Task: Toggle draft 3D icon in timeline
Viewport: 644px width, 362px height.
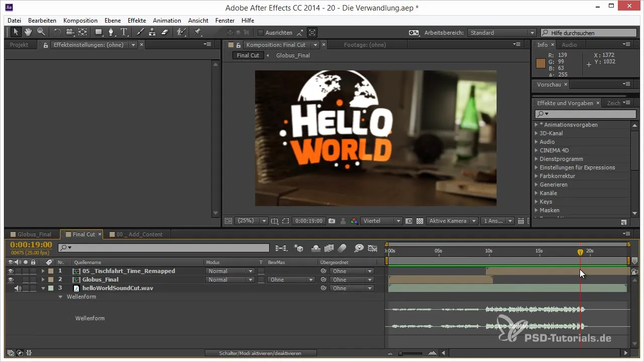Action: [299, 248]
